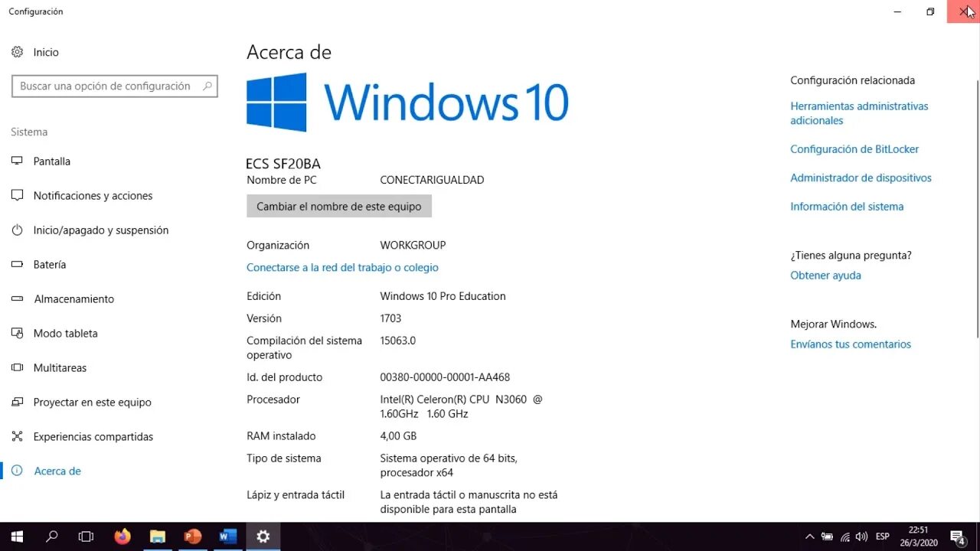Open Información del sistema link
The height and width of the screenshot is (551, 980).
pos(847,207)
